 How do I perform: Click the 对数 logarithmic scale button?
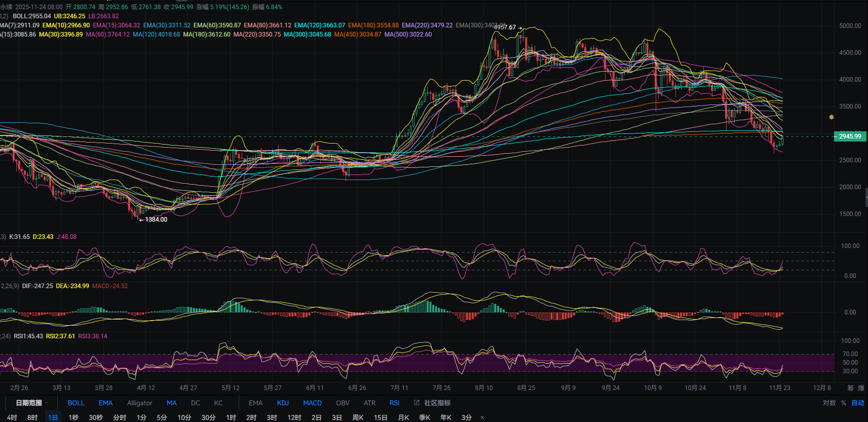[829, 403]
